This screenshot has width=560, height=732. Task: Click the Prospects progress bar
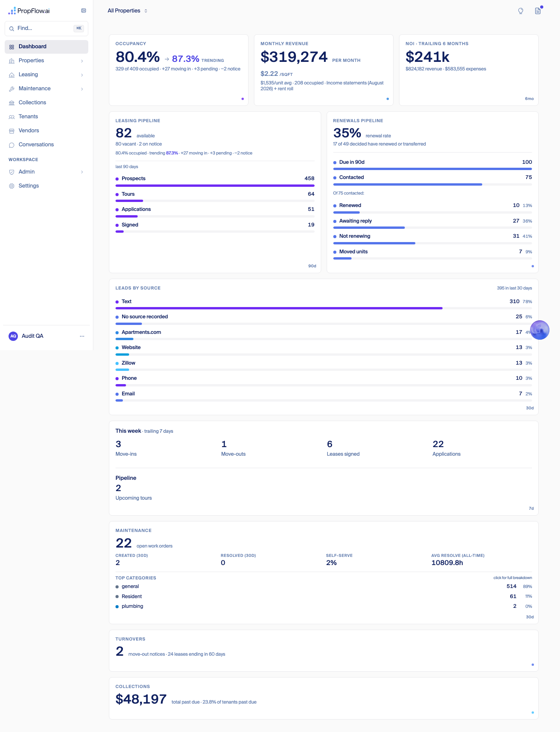pyautogui.click(x=215, y=186)
